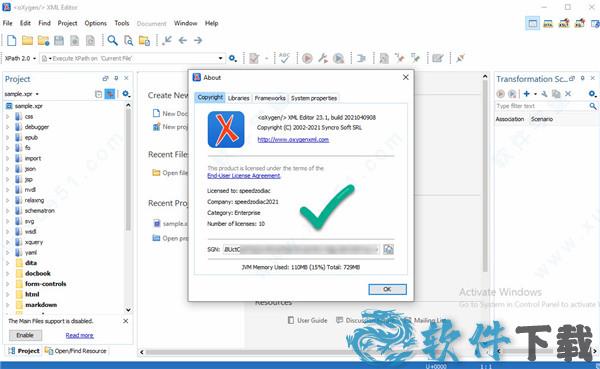Open the oxygenxml.com website link
The image size is (600, 369).
[293, 140]
